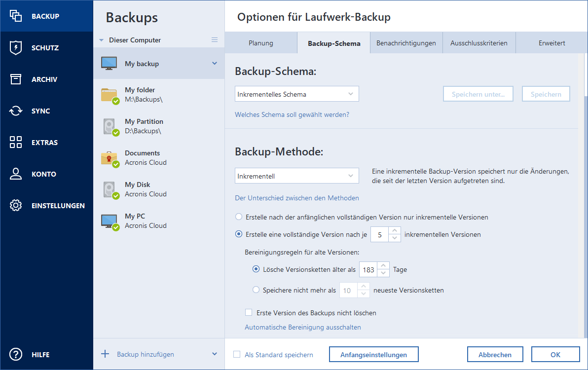Image resolution: width=588 pixels, height=370 pixels.
Task: Click 'Automatische Bereinigung ausschalten'
Action: click(302, 327)
